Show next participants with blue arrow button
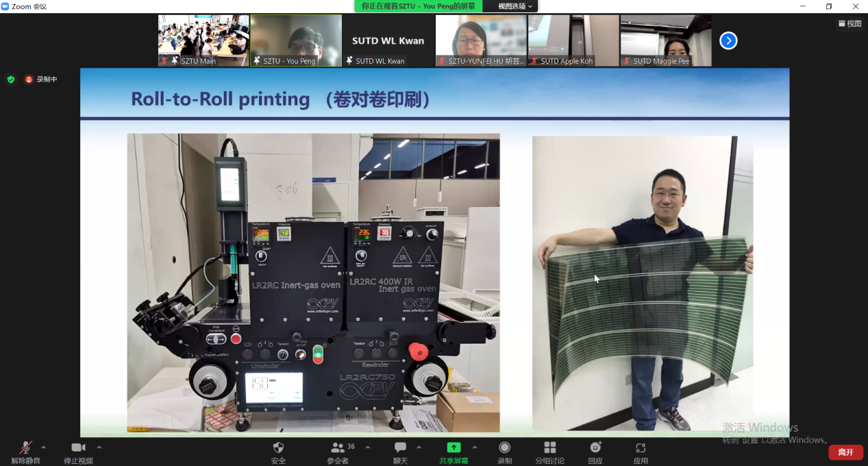This screenshot has height=466, width=868. [x=728, y=41]
